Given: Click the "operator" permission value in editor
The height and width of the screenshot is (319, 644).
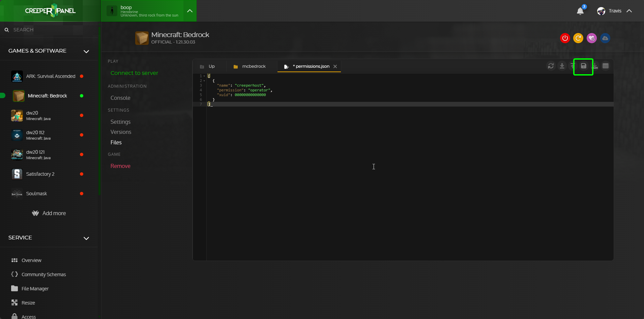Looking at the screenshot, I should click(259, 90).
